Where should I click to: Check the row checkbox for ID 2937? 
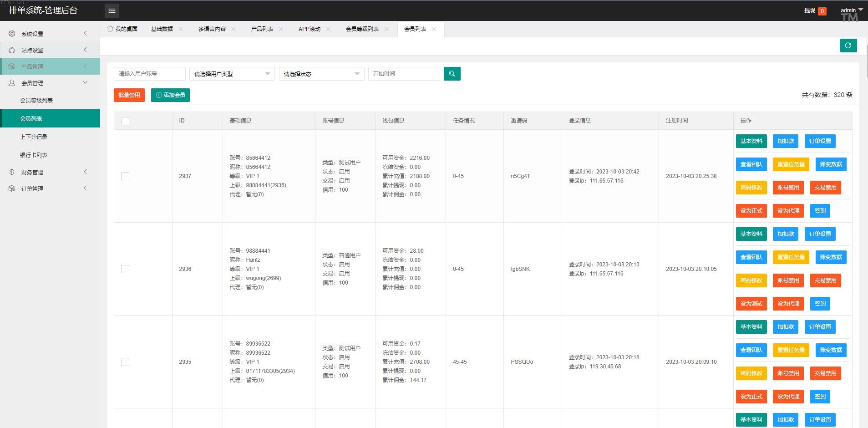click(125, 176)
